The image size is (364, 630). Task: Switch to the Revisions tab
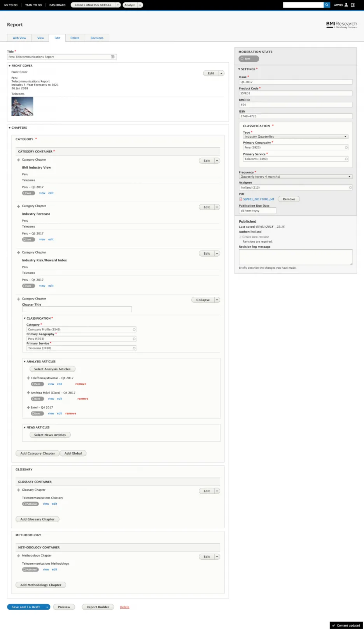(x=97, y=38)
